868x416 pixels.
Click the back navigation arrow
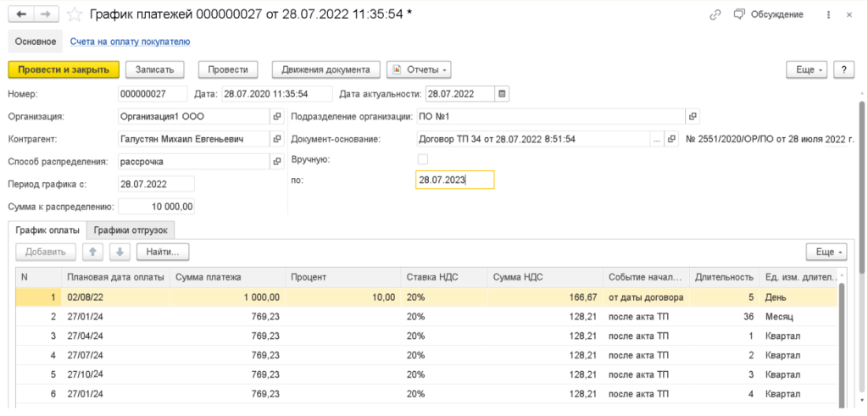point(19,14)
